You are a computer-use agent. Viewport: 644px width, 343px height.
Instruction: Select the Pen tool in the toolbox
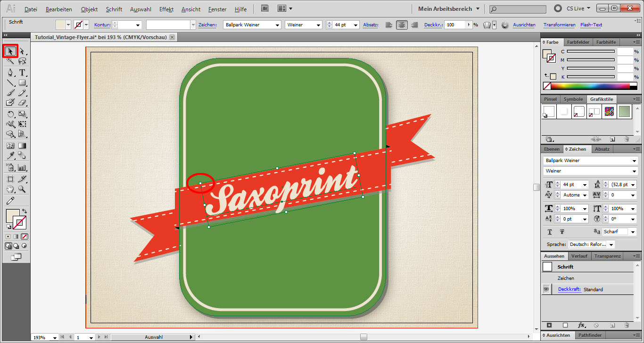10,73
